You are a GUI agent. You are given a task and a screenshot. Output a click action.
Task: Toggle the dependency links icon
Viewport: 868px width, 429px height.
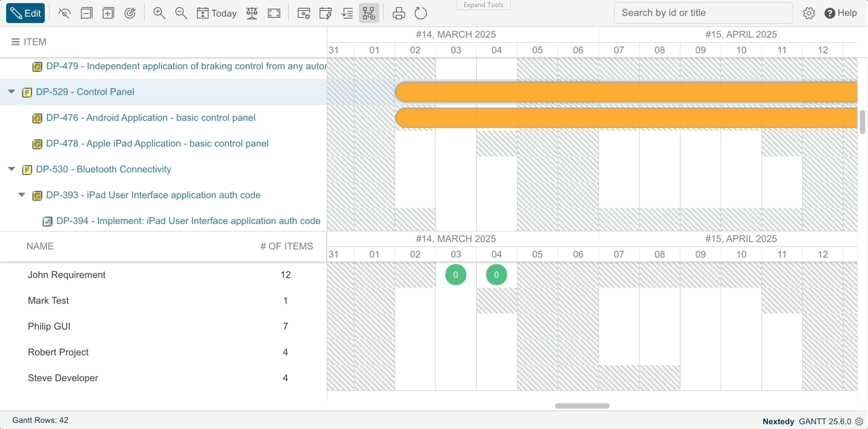pyautogui.click(x=369, y=13)
